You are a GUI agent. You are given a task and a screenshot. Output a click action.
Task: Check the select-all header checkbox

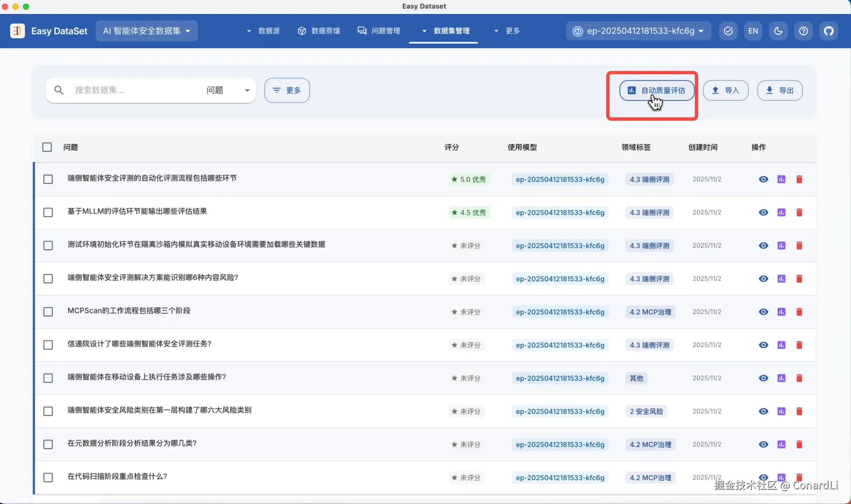coord(47,147)
